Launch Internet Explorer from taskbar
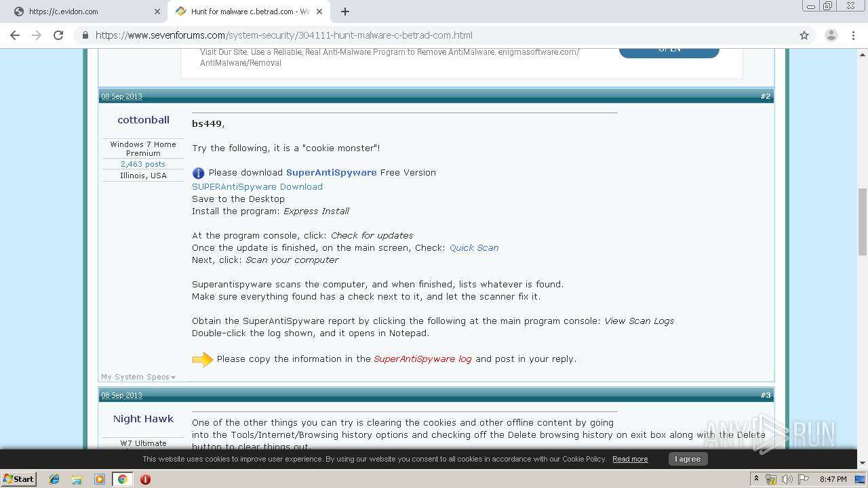 pos(55,479)
